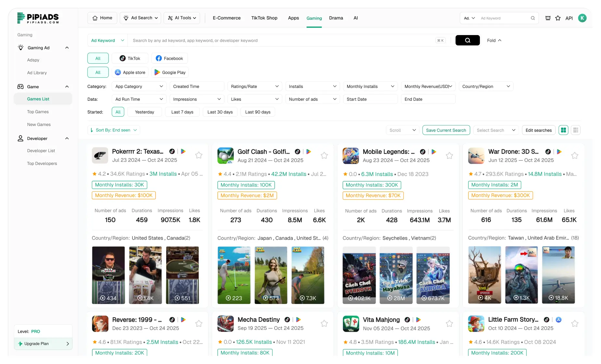Click the ad keyword search input field
Screen dimensions: 601x364
(x=281, y=41)
